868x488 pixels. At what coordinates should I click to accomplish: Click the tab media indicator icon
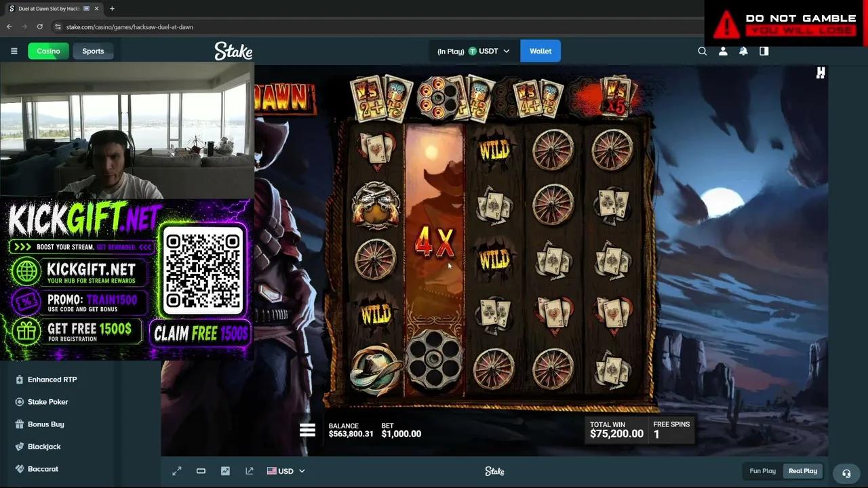pyautogui.click(x=86, y=9)
